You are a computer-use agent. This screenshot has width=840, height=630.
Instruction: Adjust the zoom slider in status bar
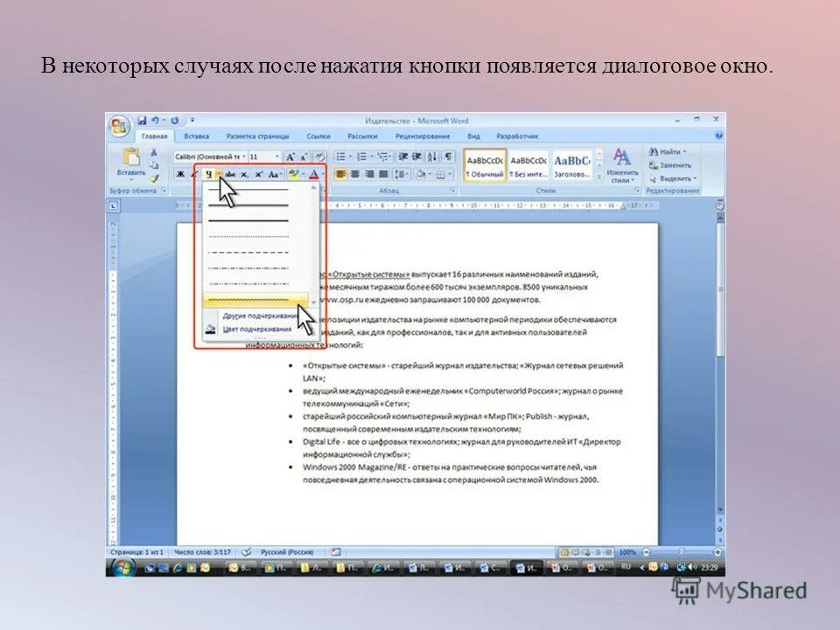pyautogui.click(x=681, y=552)
